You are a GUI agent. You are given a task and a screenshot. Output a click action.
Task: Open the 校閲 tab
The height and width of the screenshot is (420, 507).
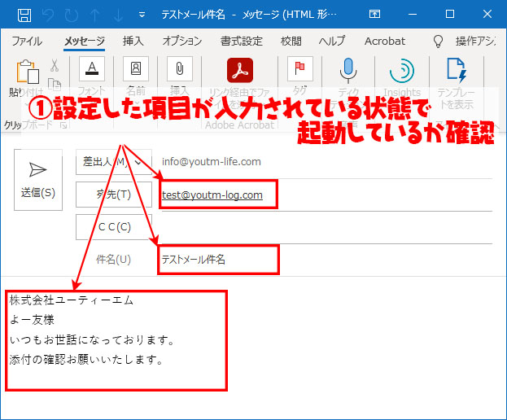pyautogui.click(x=291, y=42)
